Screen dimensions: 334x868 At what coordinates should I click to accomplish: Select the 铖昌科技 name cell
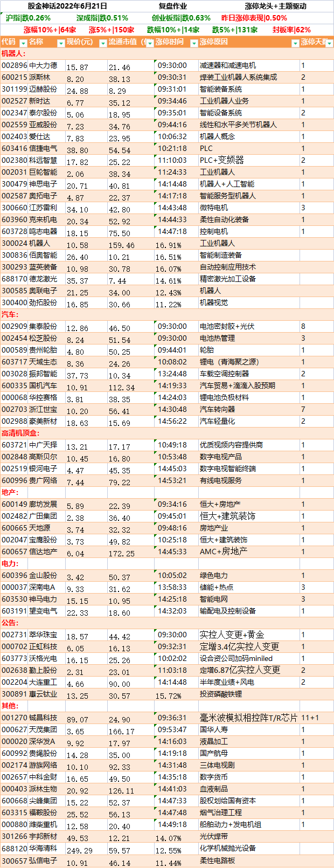tap(46, 718)
